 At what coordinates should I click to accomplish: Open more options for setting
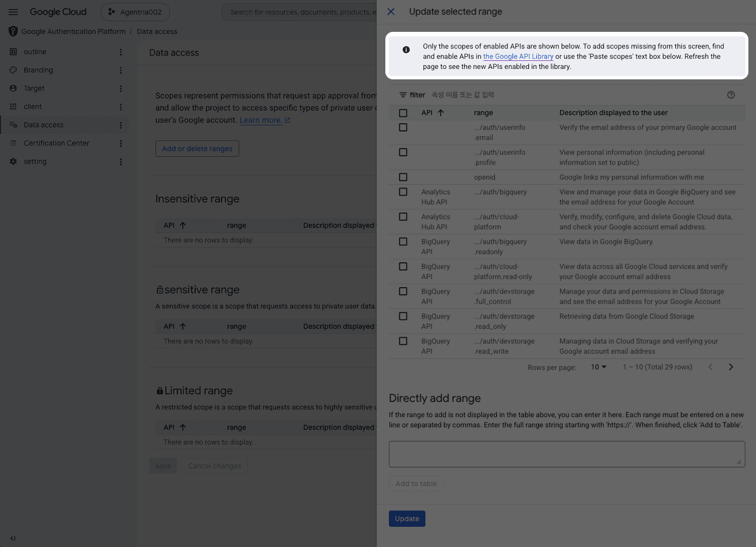pyautogui.click(x=121, y=162)
